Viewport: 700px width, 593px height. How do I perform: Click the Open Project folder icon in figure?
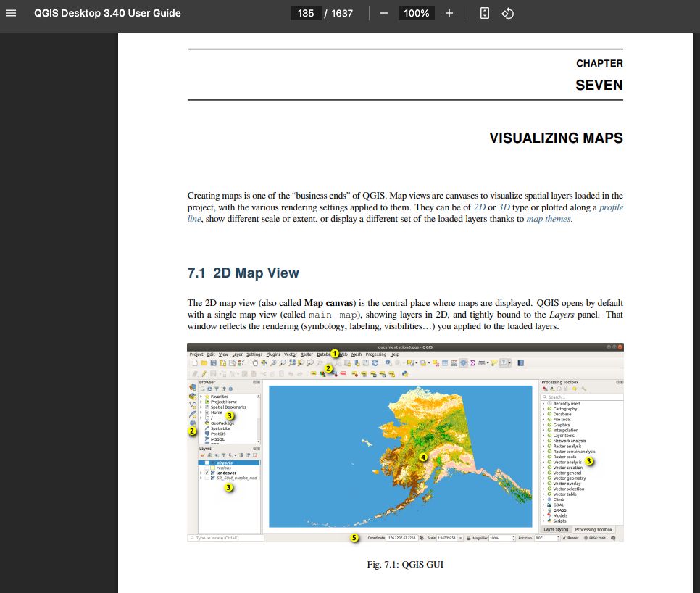click(x=204, y=363)
